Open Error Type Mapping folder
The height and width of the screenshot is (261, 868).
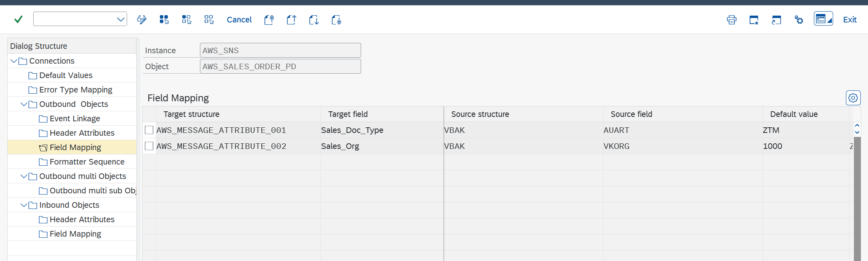pyautogui.click(x=76, y=90)
